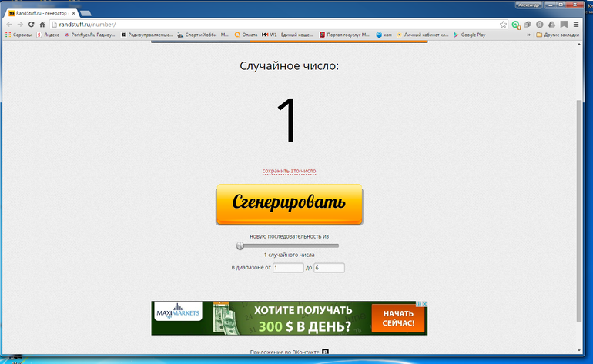
Task: Click the green extension icon beside the star
Action: pos(516,24)
